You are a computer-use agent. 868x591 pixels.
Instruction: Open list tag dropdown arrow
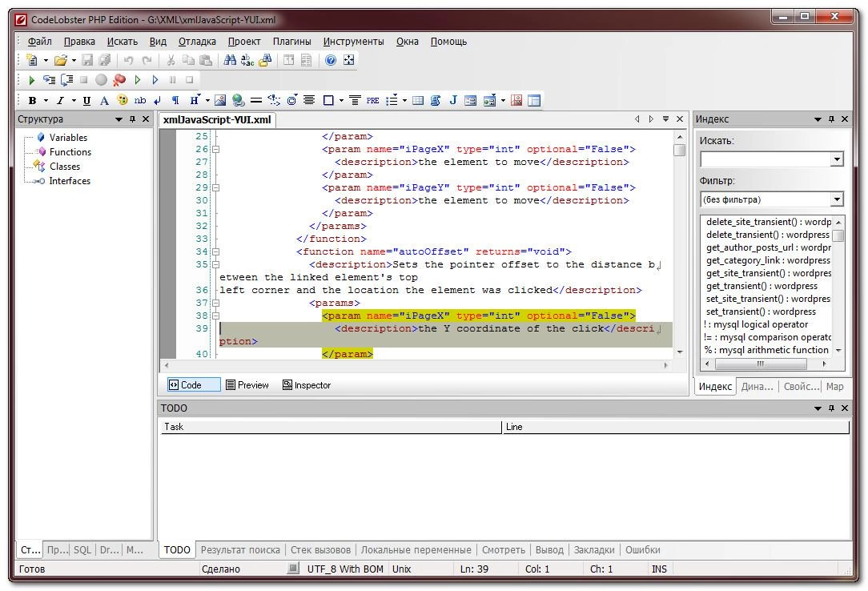click(x=404, y=101)
